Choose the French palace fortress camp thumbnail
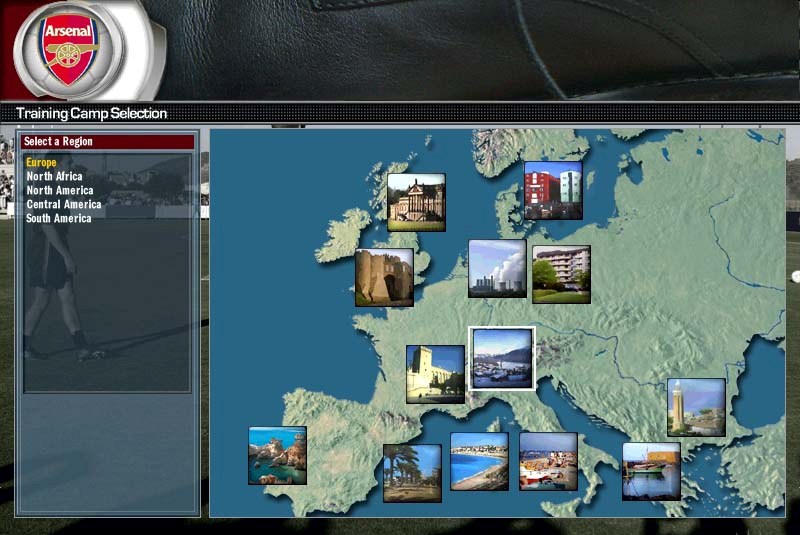Viewport: 800px width, 535px height. (x=436, y=374)
